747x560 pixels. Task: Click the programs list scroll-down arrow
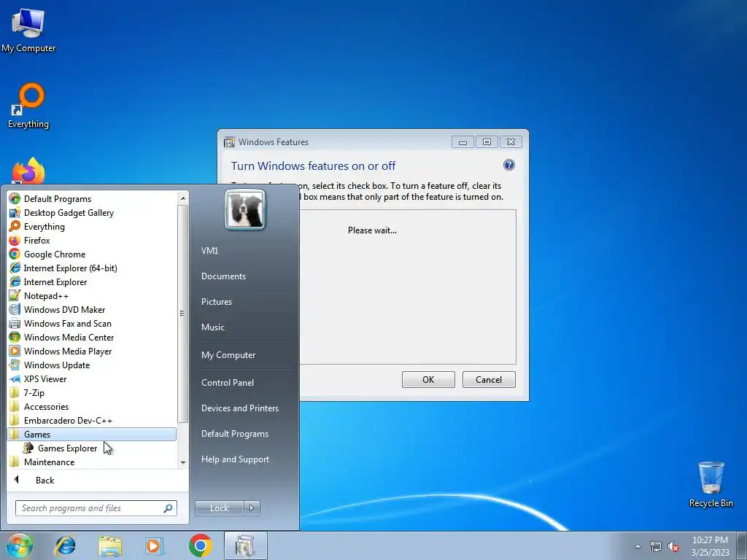click(x=183, y=463)
